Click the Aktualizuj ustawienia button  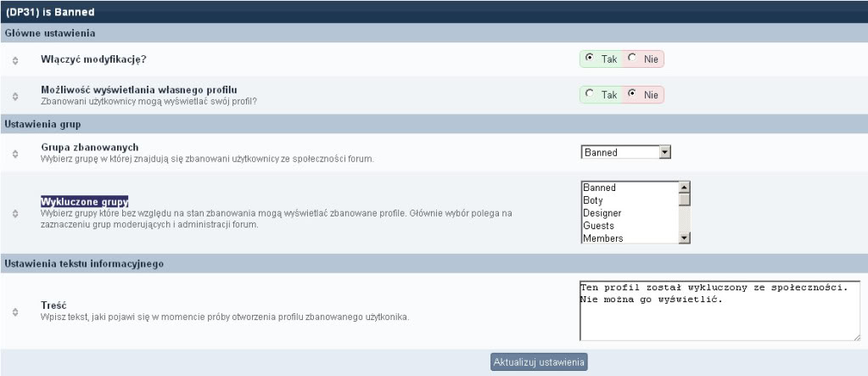click(540, 362)
